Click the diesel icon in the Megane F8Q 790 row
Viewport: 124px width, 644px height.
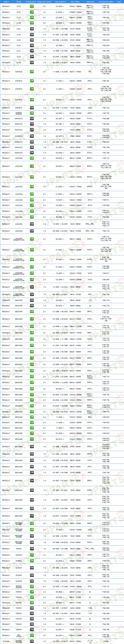[32, 473]
